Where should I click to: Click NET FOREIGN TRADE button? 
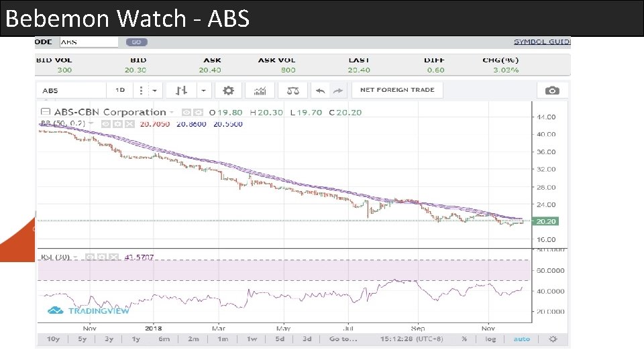(397, 90)
